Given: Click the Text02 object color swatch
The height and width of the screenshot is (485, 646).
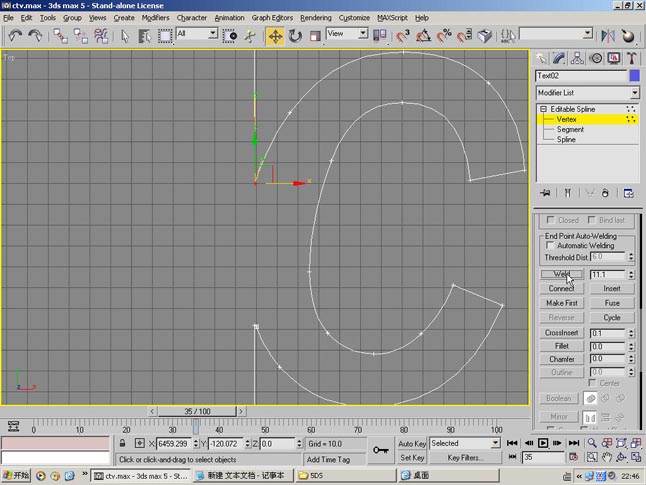Looking at the screenshot, I should click(634, 76).
